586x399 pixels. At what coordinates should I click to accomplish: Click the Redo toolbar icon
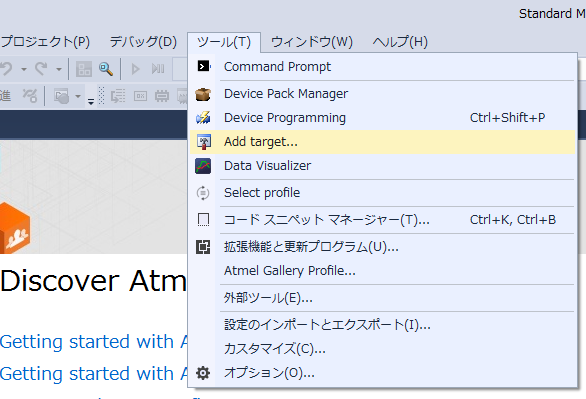click(41, 68)
